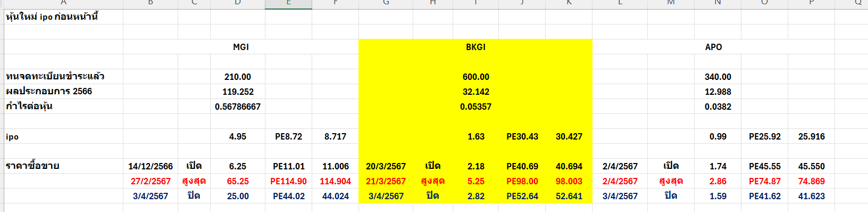This screenshot has width=868, height=212.
Task: Click the red high price 2.86
Action: (717, 181)
